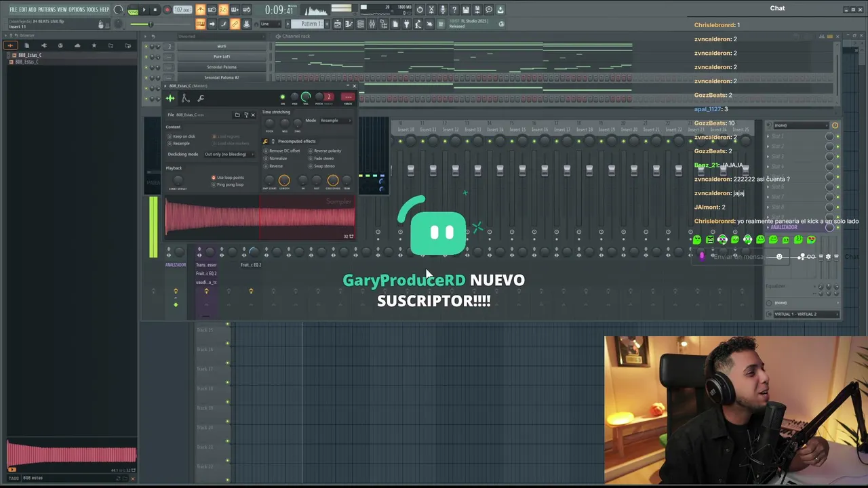The image size is (868, 488).
Task: Enable Fade stereo option
Action: click(321, 158)
